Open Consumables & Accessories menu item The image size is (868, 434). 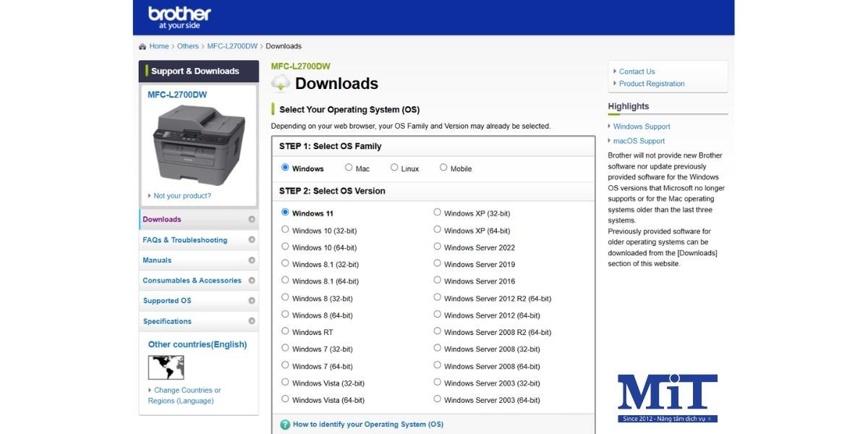pyautogui.click(x=192, y=281)
